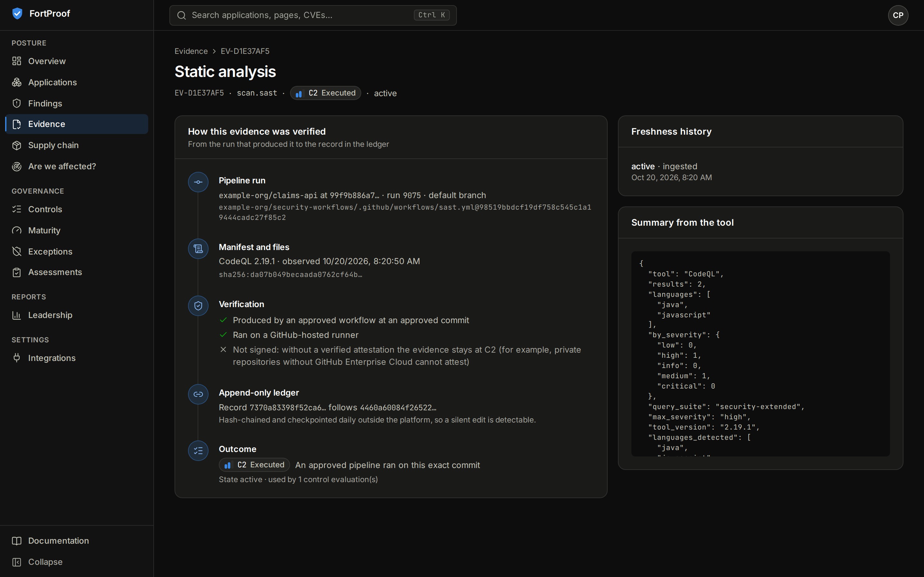Viewport: 924px width, 577px height.
Task: Click the Evidence breadcrumb link
Action: point(191,51)
